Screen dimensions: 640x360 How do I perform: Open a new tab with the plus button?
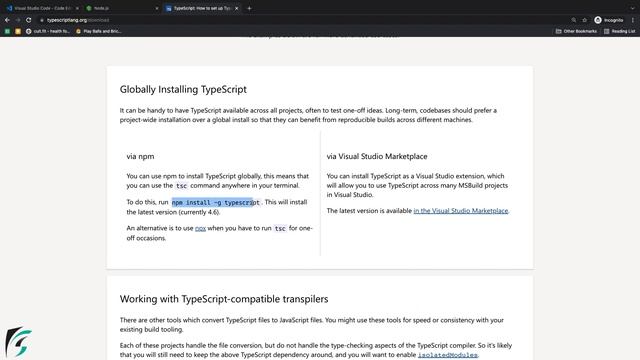click(249, 8)
